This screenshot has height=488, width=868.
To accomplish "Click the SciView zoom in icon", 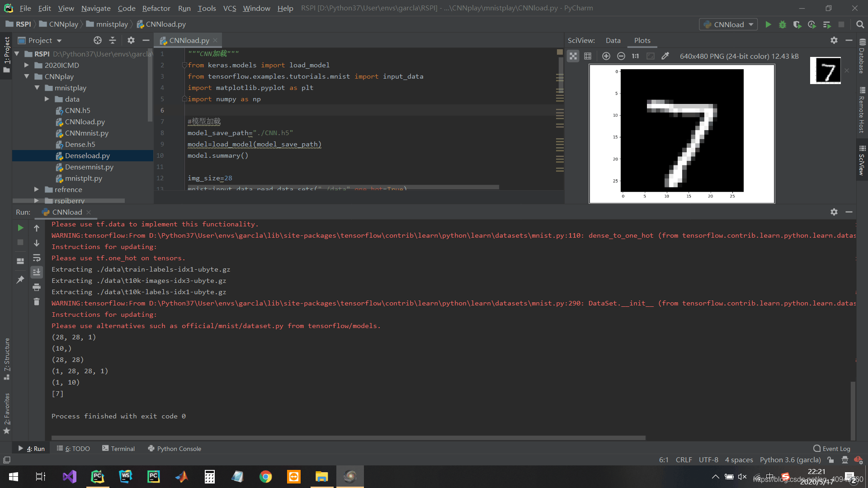I will click(606, 56).
